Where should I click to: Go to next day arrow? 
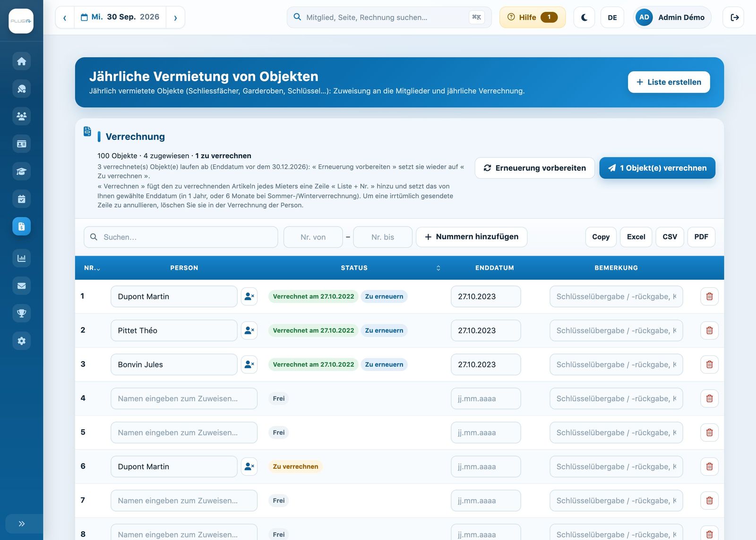click(175, 17)
